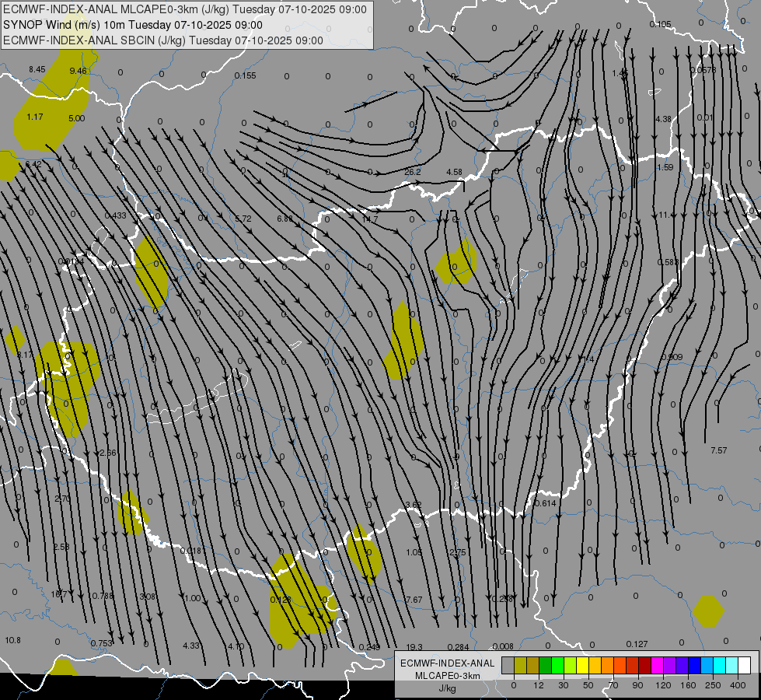Select the dark blue legend swatch
Image resolution: width=761 pixels, height=700 pixels.
pos(694,665)
